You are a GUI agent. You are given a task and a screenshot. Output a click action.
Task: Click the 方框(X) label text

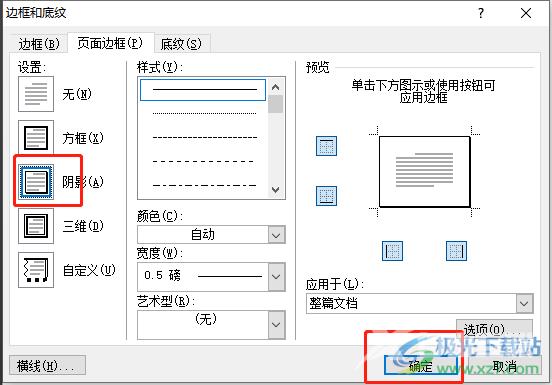pyautogui.click(x=83, y=138)
